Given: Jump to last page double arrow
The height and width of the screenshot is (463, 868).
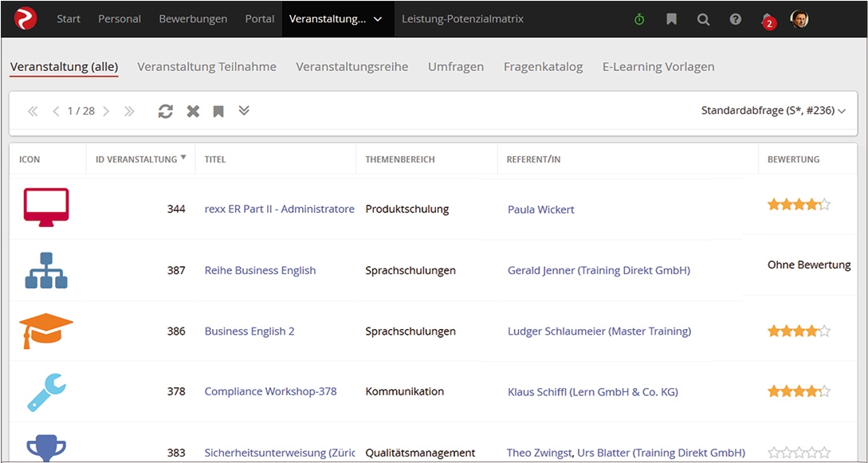Looking at the screenshot, I should pos(129,112).
